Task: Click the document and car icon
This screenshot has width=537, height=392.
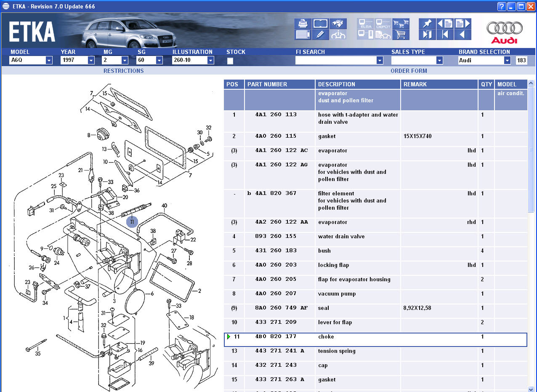Action: (x=383, y=35)
